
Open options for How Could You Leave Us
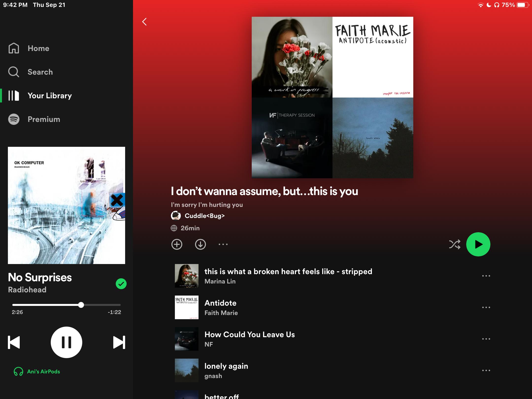pos(486,339)
